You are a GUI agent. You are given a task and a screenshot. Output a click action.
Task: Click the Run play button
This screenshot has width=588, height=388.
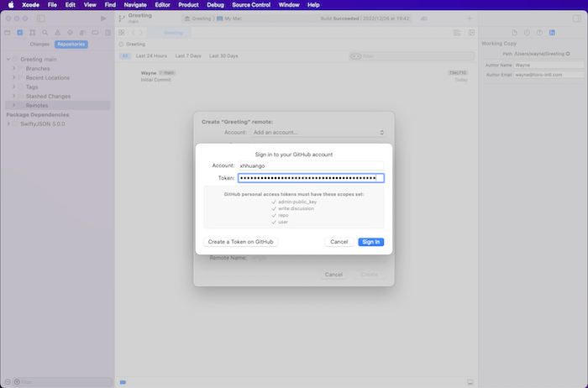click(103, 18)
